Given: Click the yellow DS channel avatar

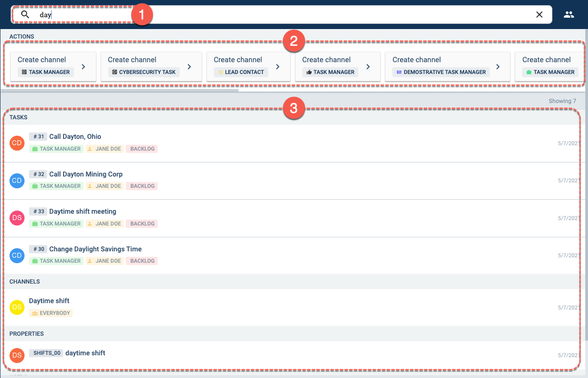Looking at the screenshot, I should click(17, 307).
